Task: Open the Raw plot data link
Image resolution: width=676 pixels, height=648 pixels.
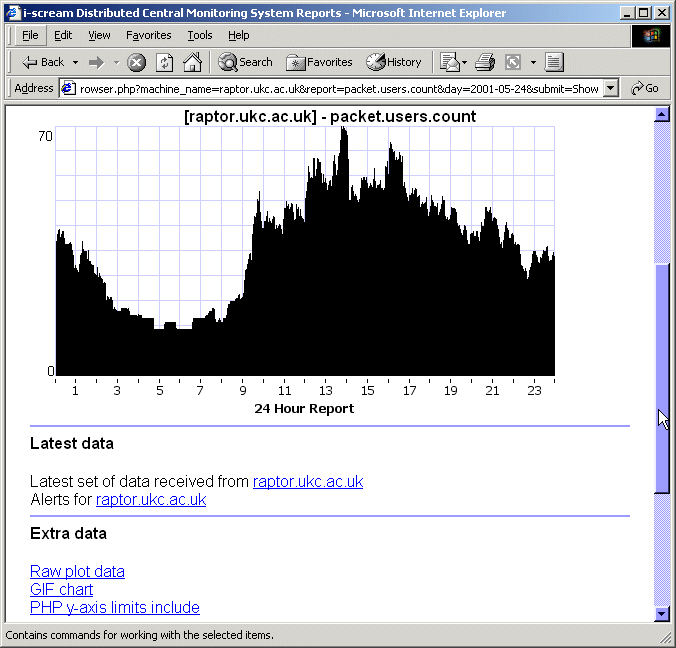Action: pos(77,572)
